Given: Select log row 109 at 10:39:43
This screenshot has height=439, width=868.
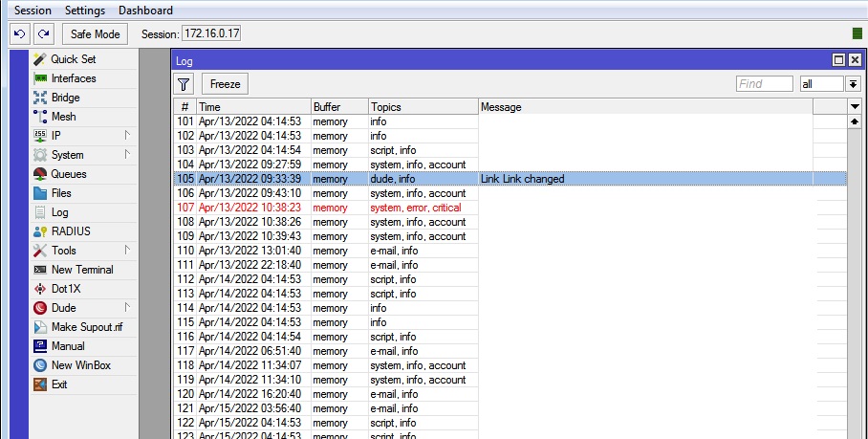Looking at the screenshot, I should point(510,236).
